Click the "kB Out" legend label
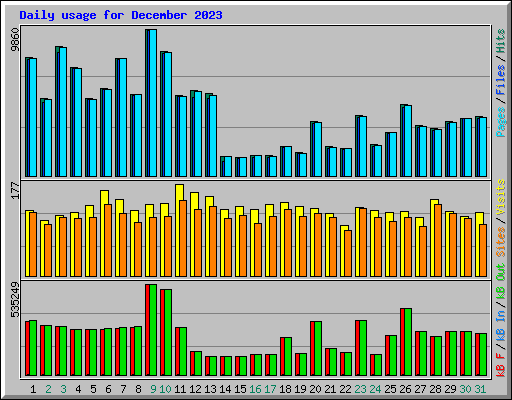 501,282
